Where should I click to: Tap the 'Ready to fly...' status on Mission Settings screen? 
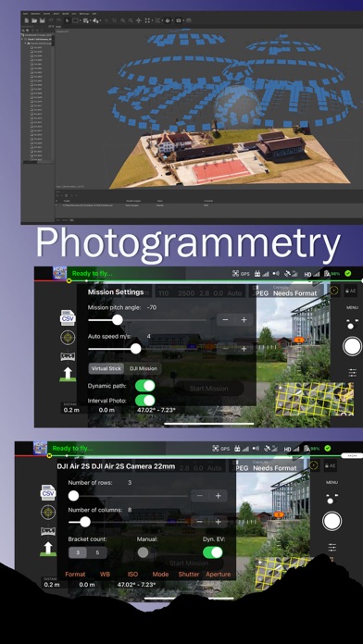click(93, 274)
